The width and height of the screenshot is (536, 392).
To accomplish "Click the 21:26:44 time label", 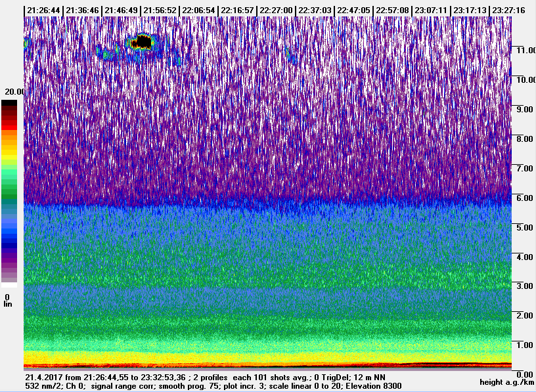I will (43, 11).
